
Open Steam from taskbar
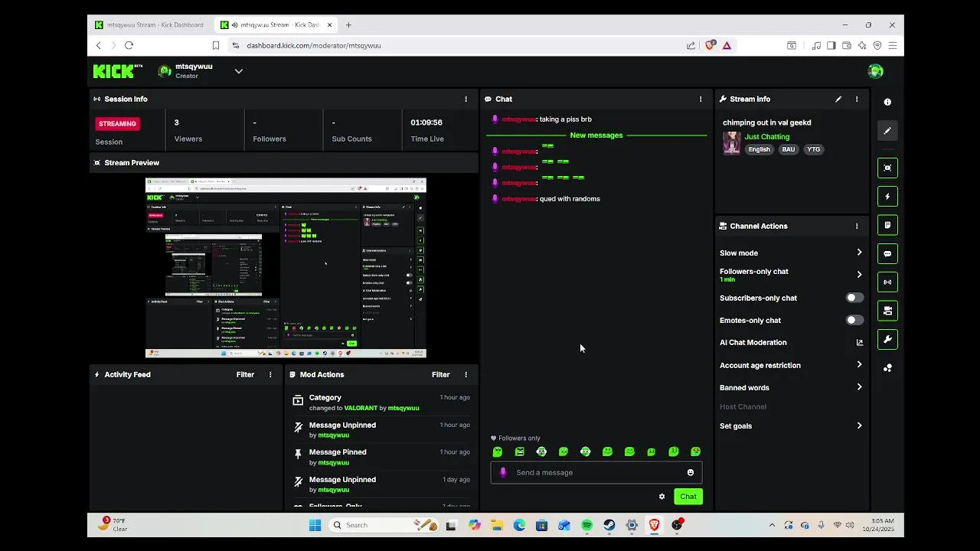tap(609, 525)
